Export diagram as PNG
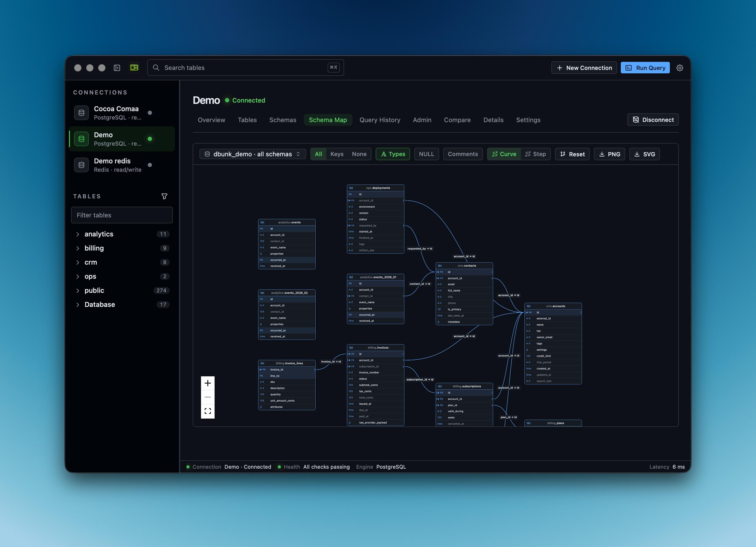The image size is (756, 547). click(x=609, y=154)
